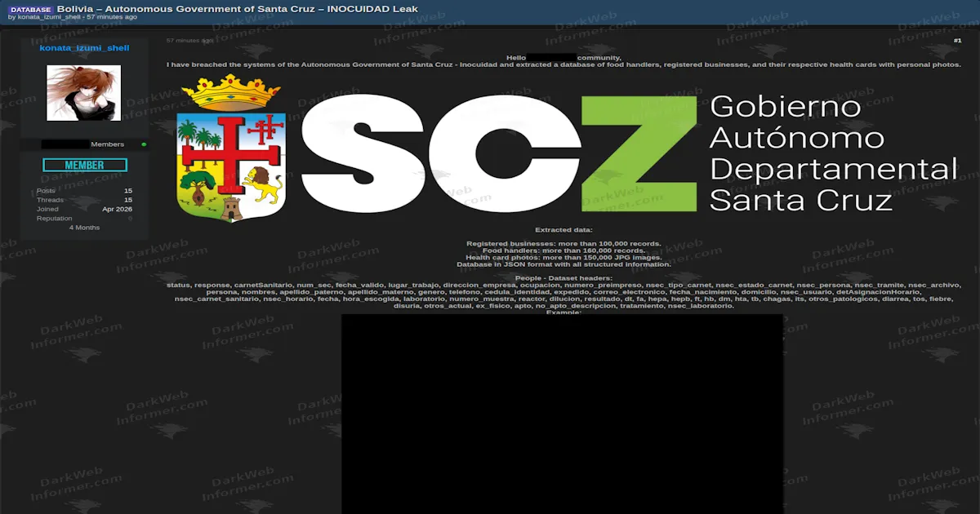Click the thread title text
This screenshot has width=980, height=514.
point(238,9)
